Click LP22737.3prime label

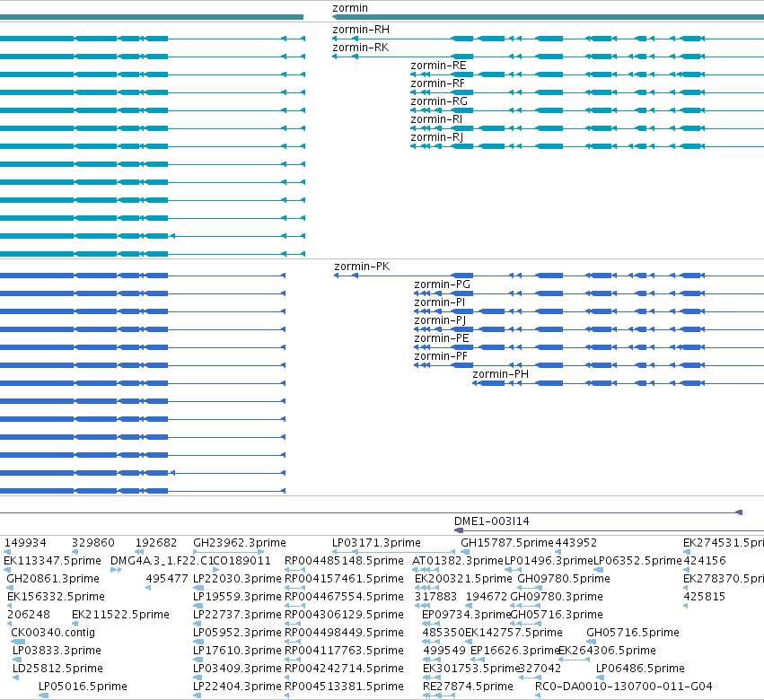(237, 615)
